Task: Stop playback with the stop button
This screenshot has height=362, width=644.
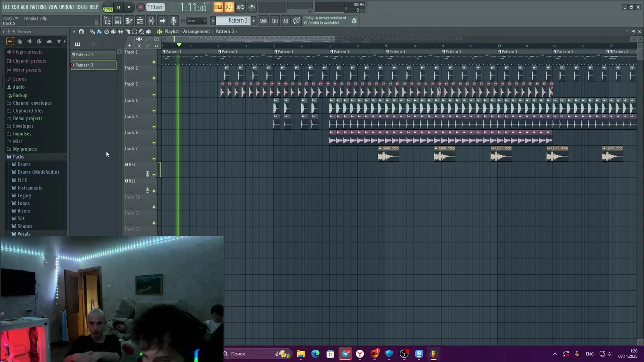Action: pyautogui.click(x=129, y=7)
